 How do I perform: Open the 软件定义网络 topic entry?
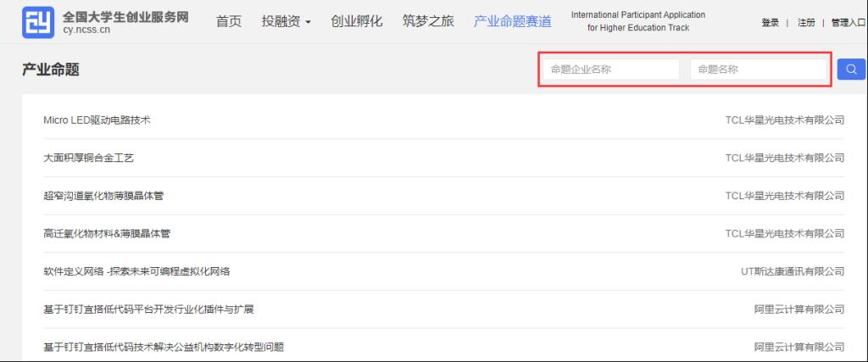(x=136, y=271)
